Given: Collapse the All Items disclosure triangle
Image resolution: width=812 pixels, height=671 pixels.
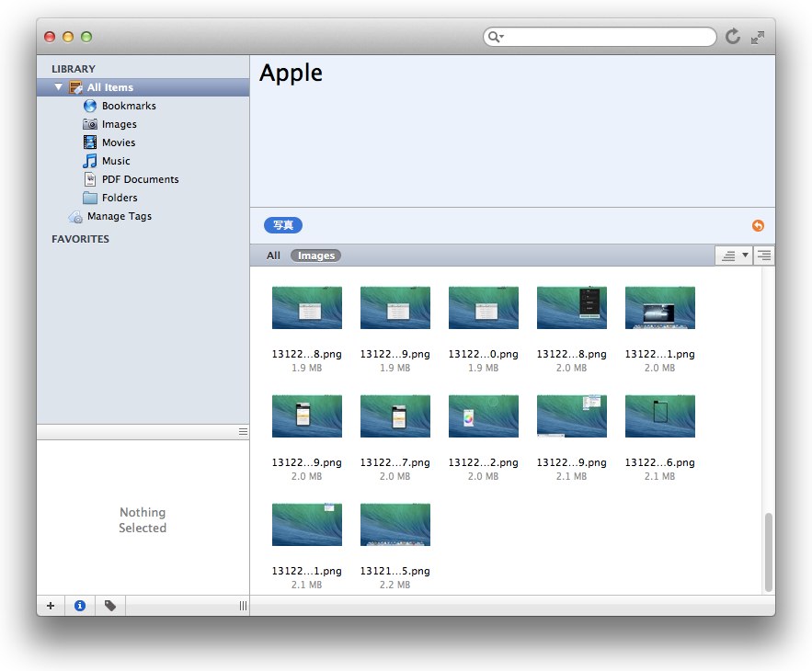Looking at the screenshot, I should tap(59, 87).
